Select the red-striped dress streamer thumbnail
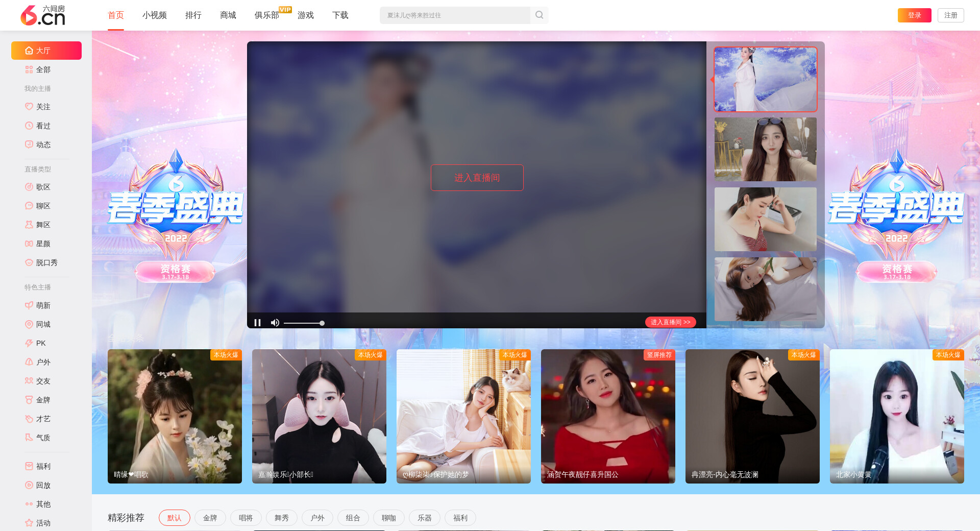The image size is (980, 531). [x=766, y=219]
